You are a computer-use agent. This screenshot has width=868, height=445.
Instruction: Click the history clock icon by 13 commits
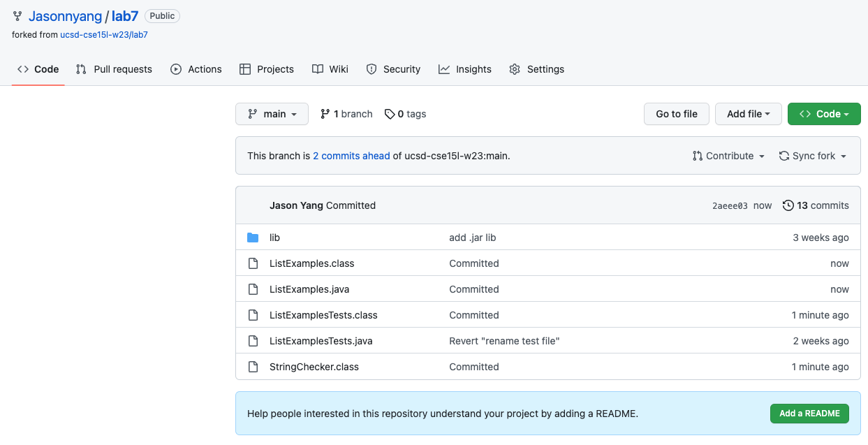pyautogui.click(x=788, y=205)
